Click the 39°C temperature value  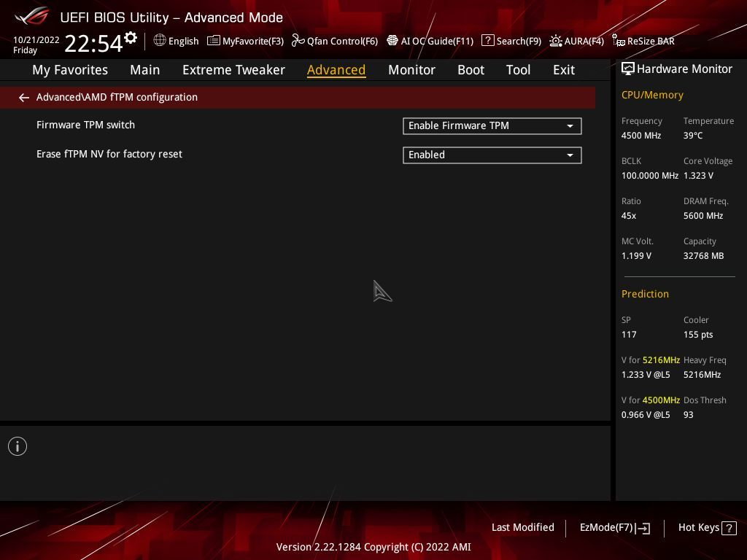pos(693,135)
